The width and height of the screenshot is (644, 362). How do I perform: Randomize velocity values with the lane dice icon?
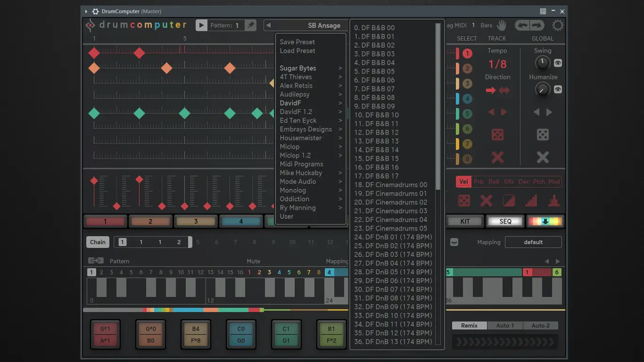pyautogui.click(x=464, y=201)
